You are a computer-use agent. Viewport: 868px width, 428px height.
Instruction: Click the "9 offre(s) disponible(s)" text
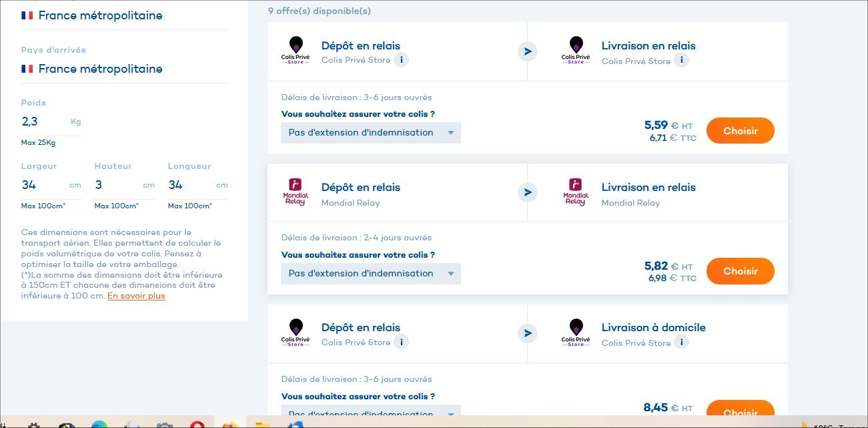coord(320,11)
